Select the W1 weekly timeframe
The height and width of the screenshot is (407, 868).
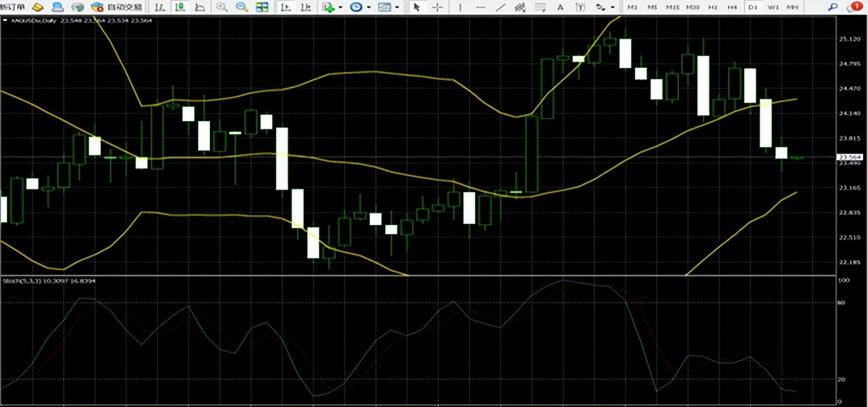[772, 7]
